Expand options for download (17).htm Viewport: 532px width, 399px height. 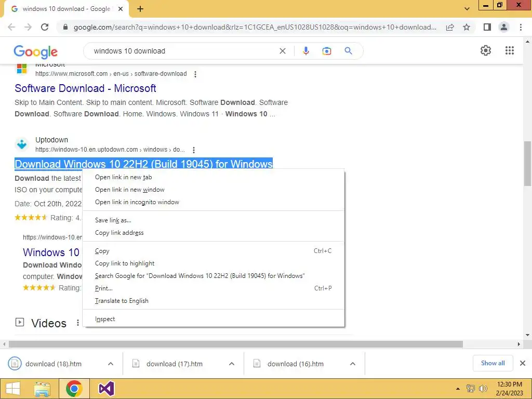[232, 364]
